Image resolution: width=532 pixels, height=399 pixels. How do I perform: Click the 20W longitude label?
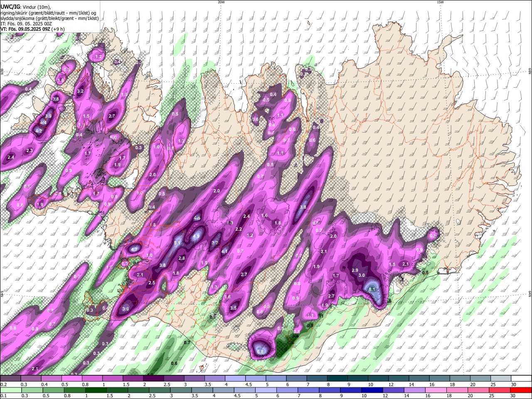point(221,2)
